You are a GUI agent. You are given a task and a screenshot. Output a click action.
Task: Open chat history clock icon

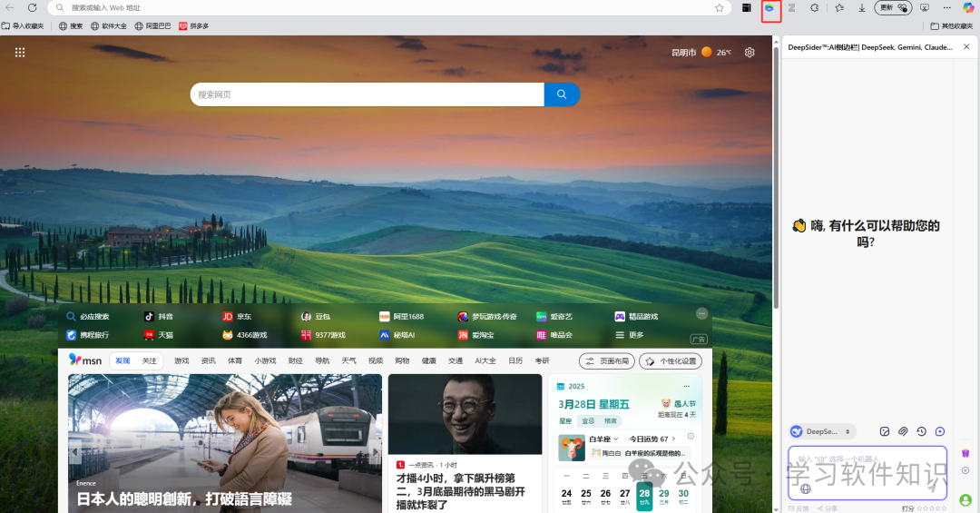click(x=921, y=431)
